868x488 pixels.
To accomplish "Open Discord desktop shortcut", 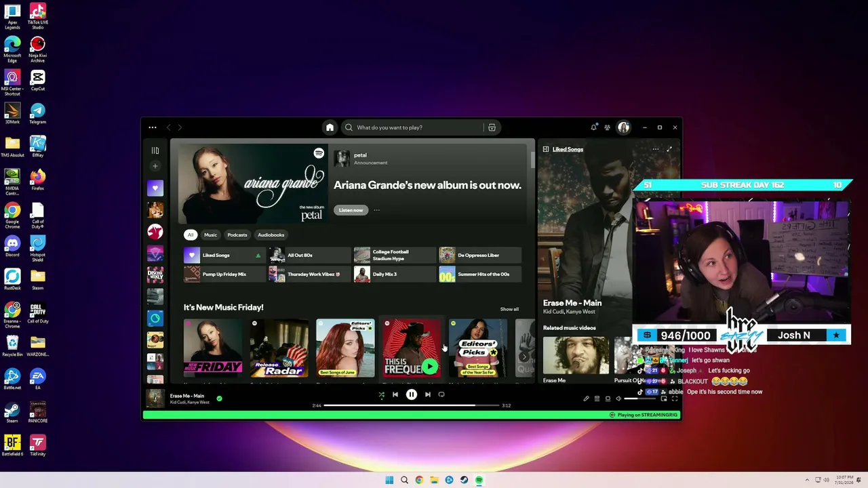I will [12, 245].
